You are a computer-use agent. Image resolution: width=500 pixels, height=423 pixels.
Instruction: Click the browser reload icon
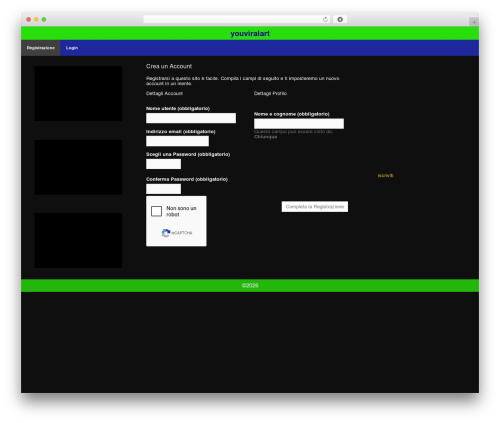325,19
